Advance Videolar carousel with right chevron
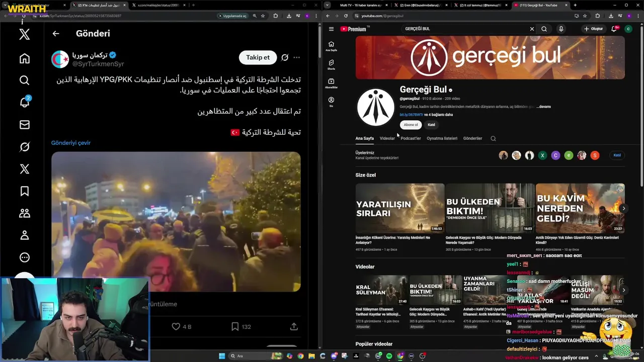This screenshot has width=644, height=362. pyautogui.click(x=623, y=290)
